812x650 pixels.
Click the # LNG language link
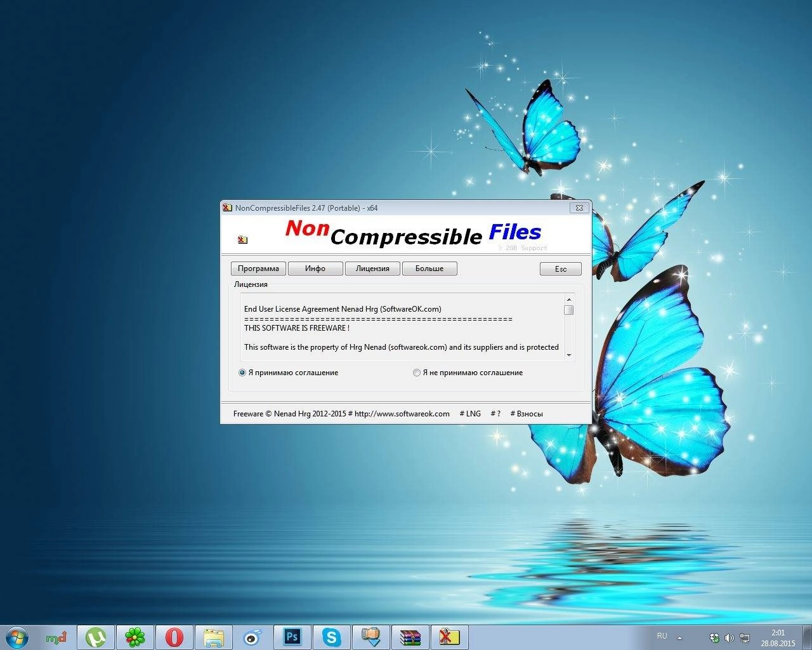click(x=470, y=414)
